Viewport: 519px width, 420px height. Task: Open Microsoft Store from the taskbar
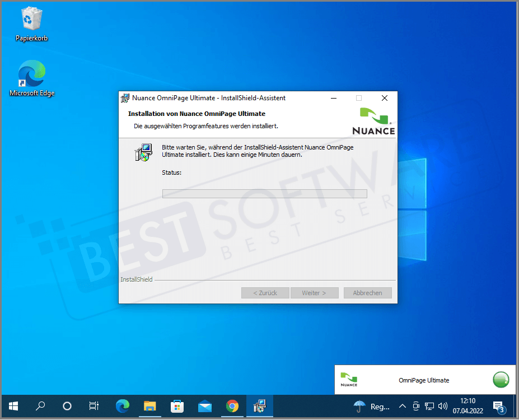177,406
